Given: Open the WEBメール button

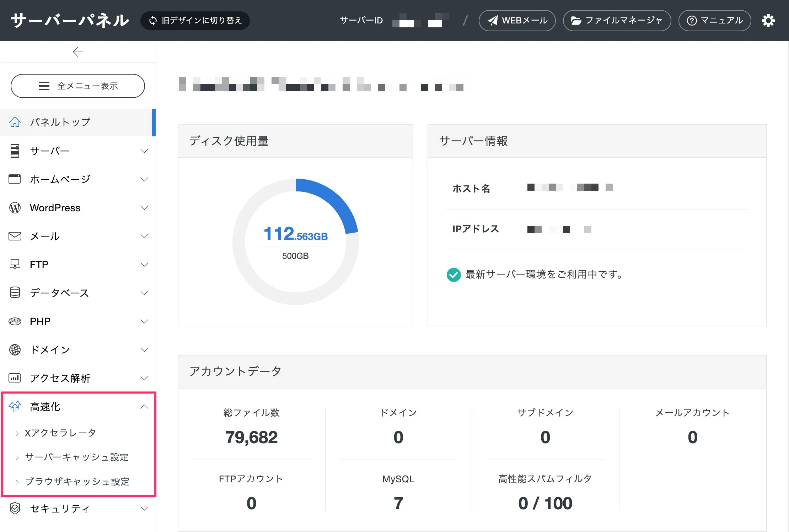Looking at the screenshot, I should (x=517, y=21).
